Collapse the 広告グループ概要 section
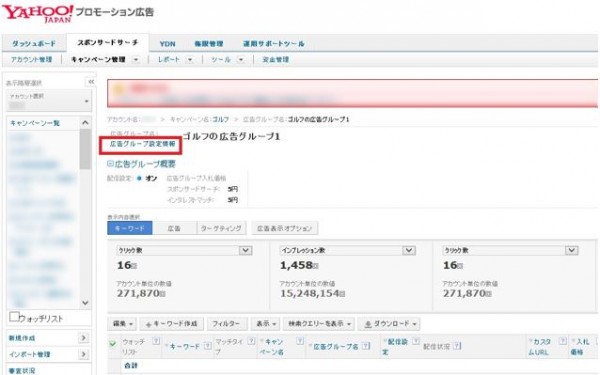This screenshot has height=375, width=600. pyautogui.click(x=110, y=164)
